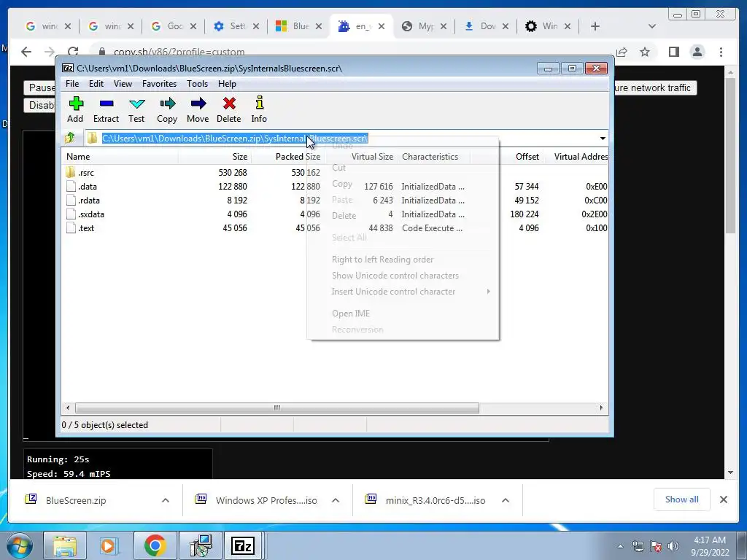
Task: Click Show all downloads
Action: [x=682, y=499]
